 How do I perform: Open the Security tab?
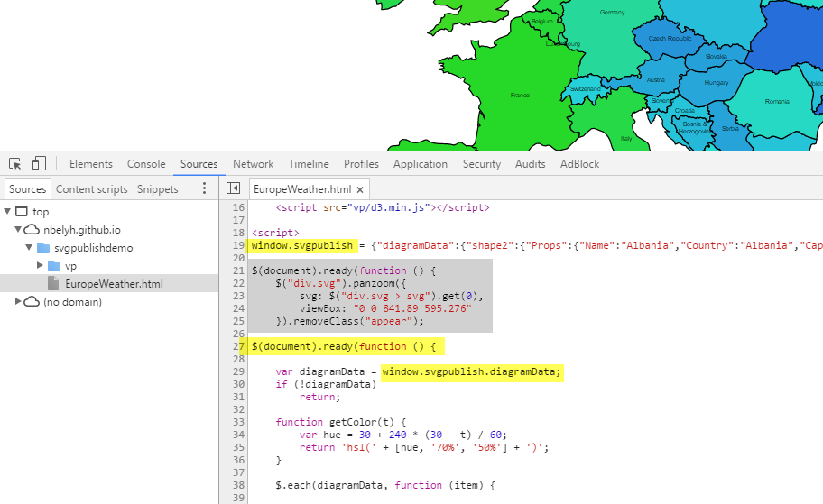pos(481,164)
